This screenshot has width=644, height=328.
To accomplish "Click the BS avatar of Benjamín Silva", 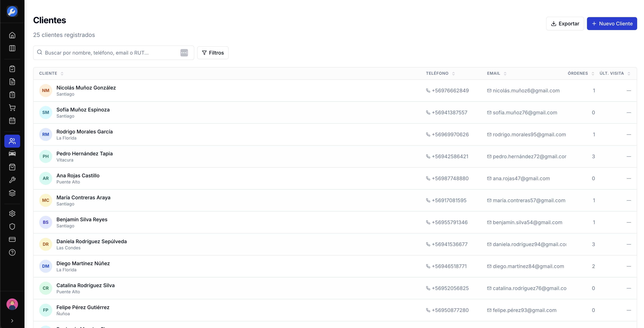I will point(46,222).
